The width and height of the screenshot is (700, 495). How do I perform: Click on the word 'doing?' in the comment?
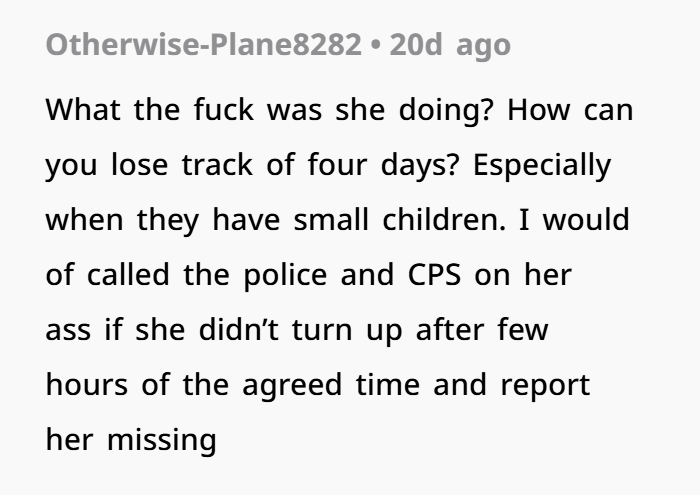[x=446, y=111]
